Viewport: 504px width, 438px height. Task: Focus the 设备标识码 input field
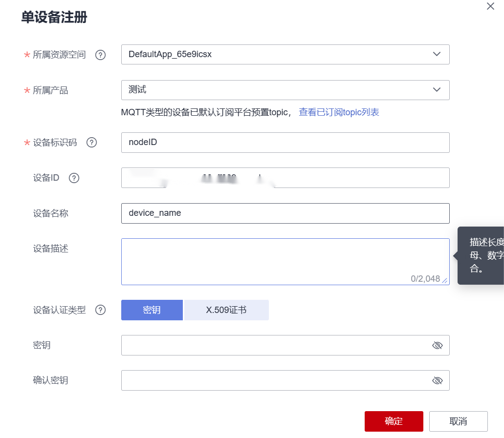[285, 143]
